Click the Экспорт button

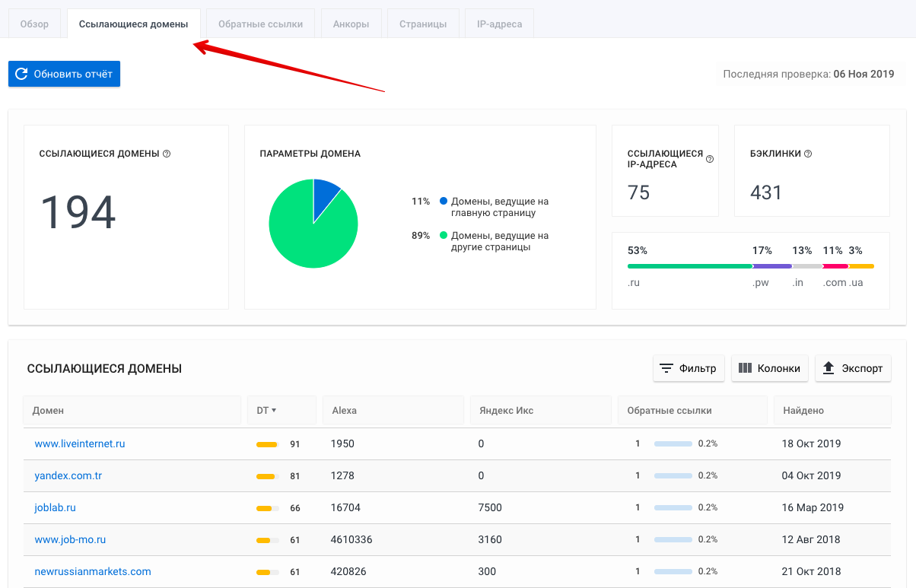[x=853, y=368]
